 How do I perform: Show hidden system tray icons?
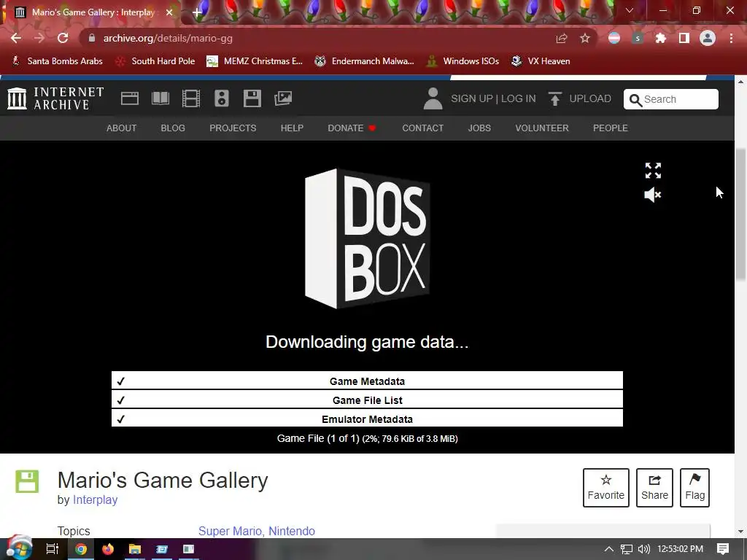(x=609, y=549)
